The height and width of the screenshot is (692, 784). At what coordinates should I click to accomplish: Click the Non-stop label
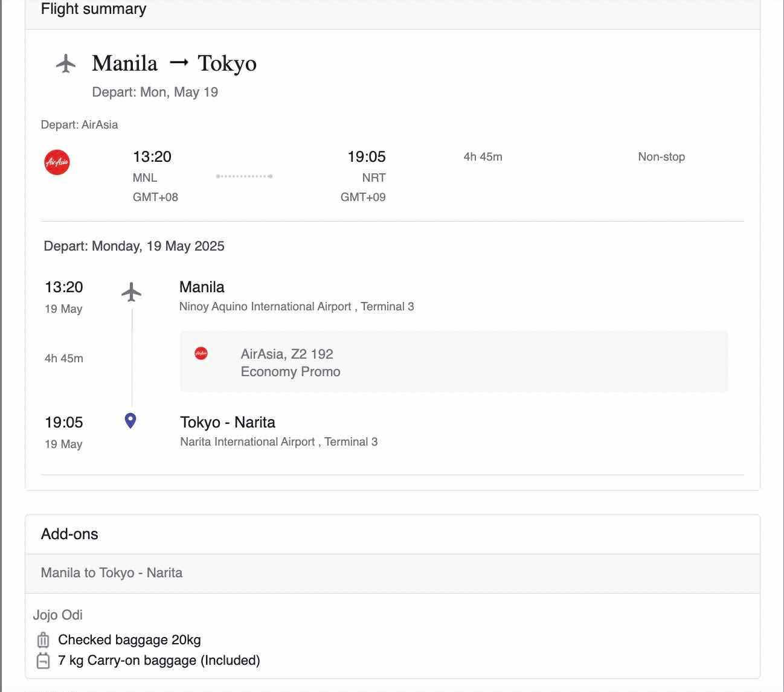coord(661,157)
